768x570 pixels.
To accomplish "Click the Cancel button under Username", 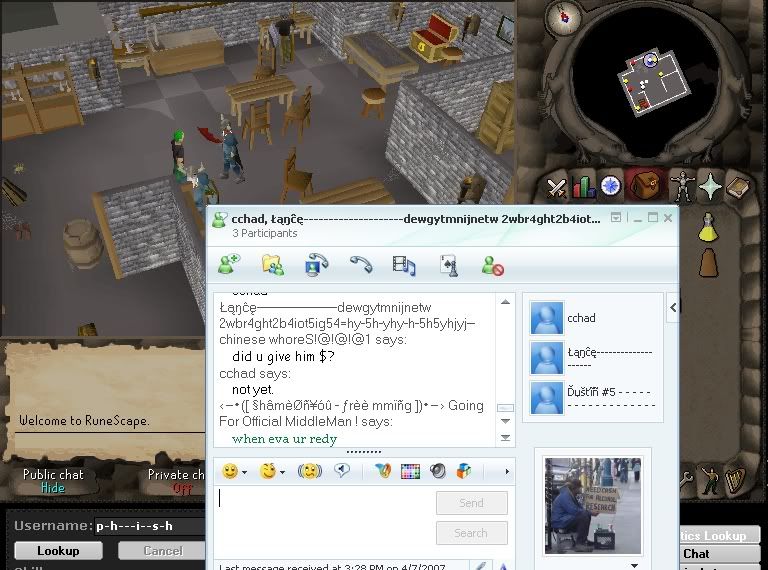I will (162, 551).
